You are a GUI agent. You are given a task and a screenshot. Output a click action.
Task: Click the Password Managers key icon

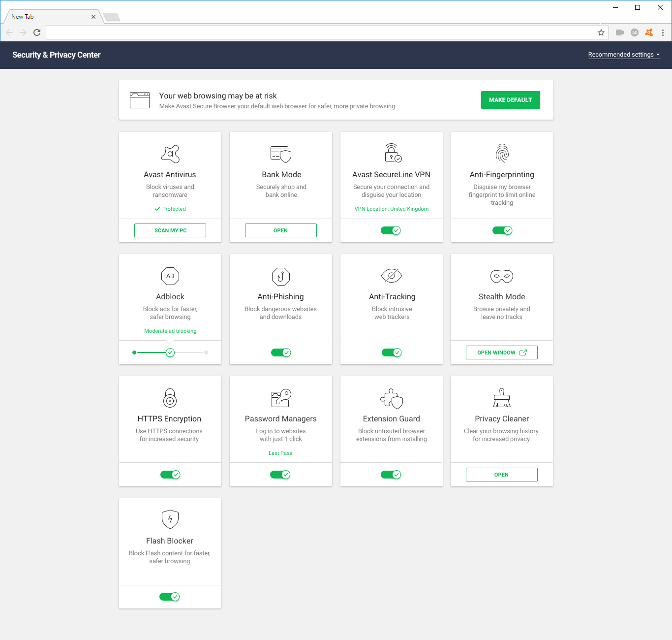coord(281,398)
